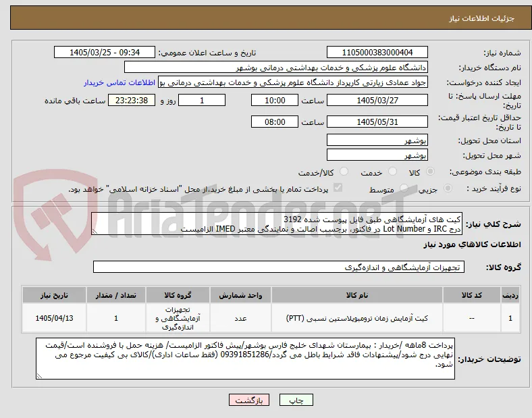
Task: Click the remaining days field showing 1
Action: (202, 101)
